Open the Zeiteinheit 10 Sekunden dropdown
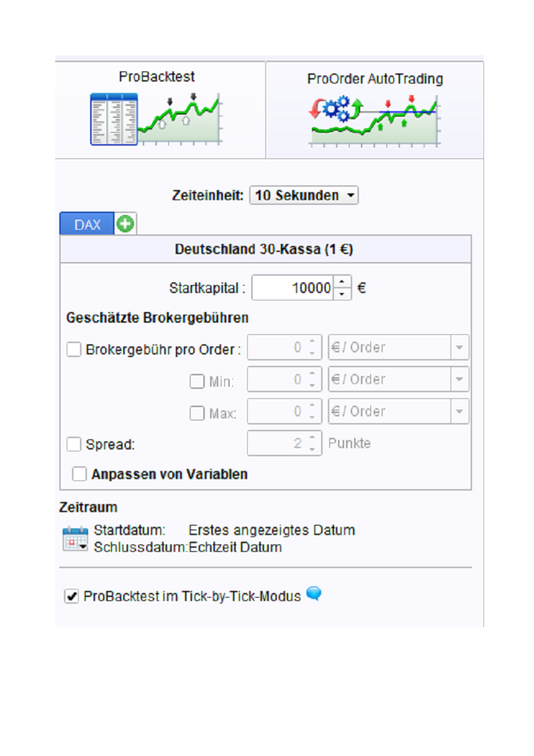 304,196
